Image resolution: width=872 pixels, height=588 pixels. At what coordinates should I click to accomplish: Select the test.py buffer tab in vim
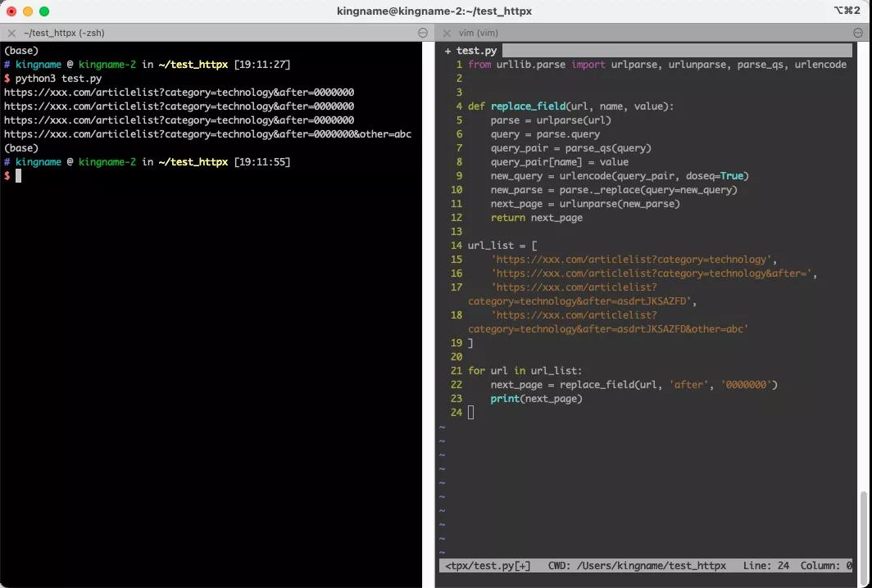click(x=477, y=51)
